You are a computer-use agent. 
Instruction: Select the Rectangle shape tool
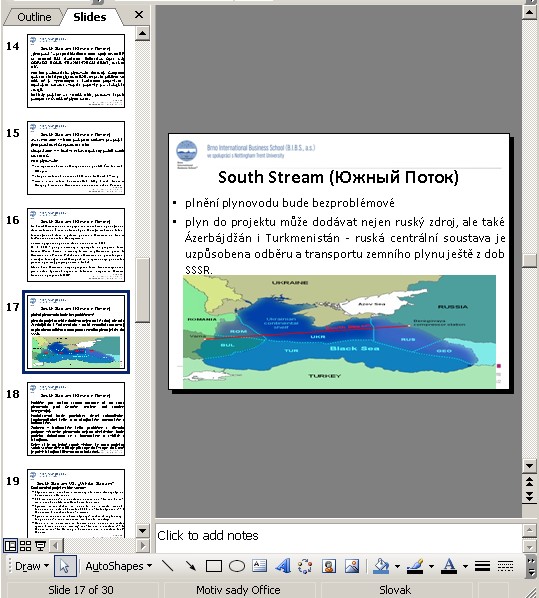pos(214,566)
